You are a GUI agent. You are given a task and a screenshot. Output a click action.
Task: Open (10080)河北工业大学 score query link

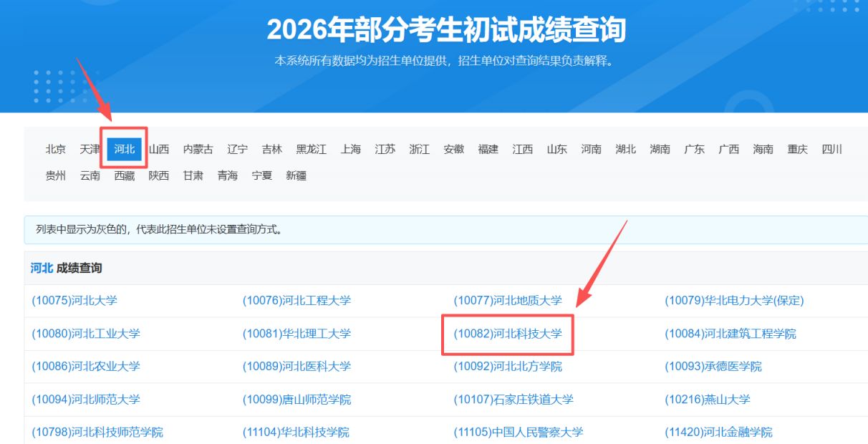86,334
